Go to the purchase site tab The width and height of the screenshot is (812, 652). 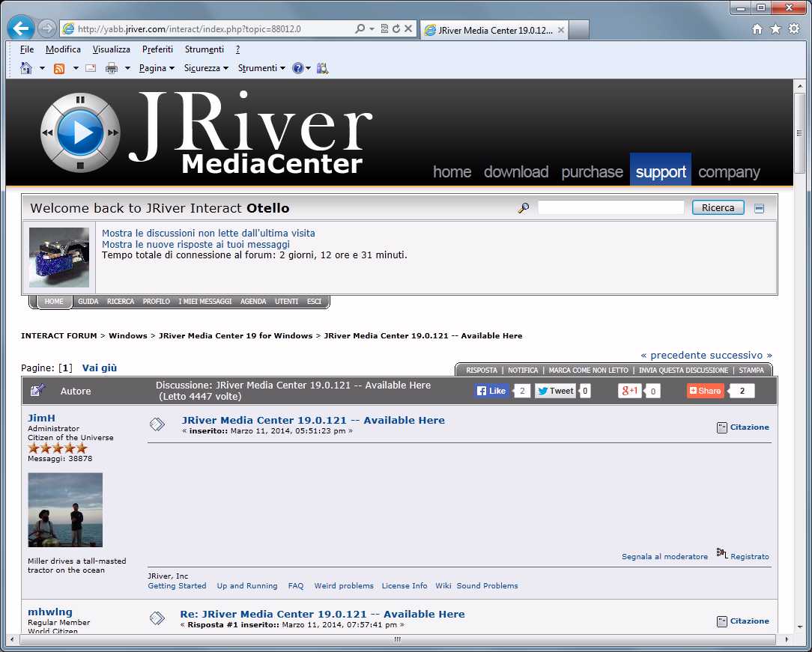592,172
